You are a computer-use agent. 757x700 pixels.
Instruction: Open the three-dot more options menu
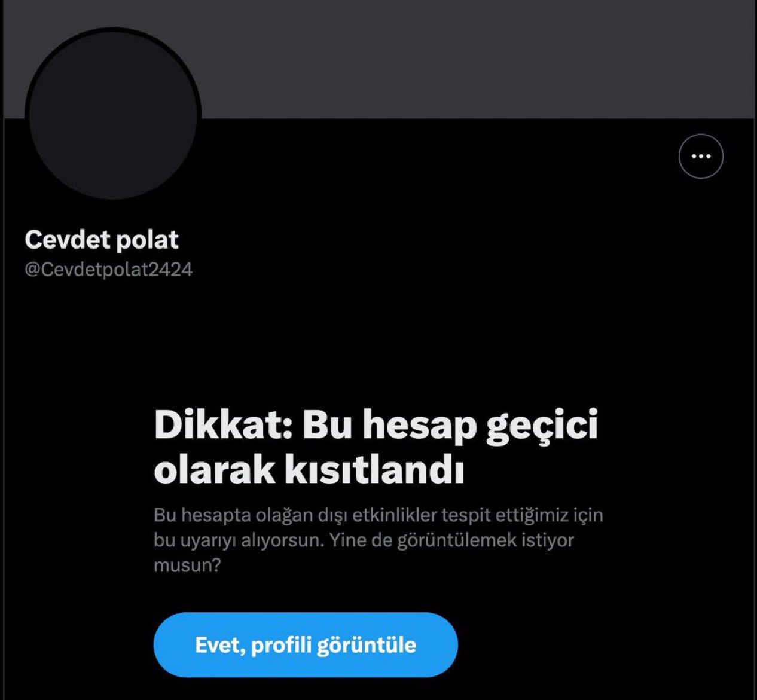click(701, 157)
